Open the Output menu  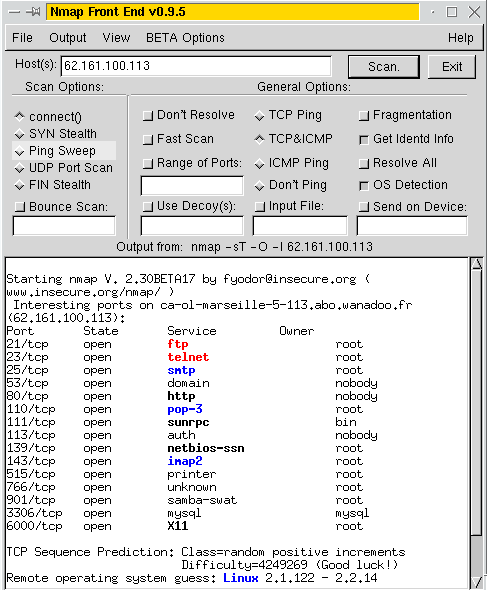pyautogui.click(x=68, y=38)
